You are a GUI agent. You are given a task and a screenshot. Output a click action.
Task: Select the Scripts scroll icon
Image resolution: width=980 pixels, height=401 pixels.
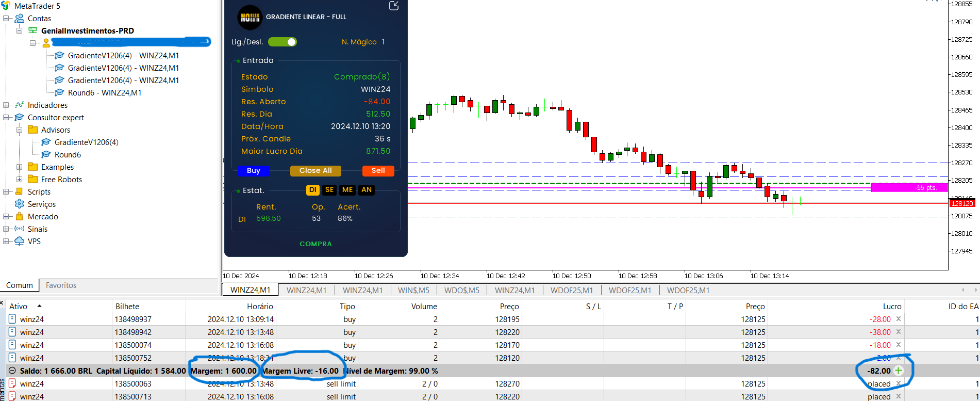[20, 191]
